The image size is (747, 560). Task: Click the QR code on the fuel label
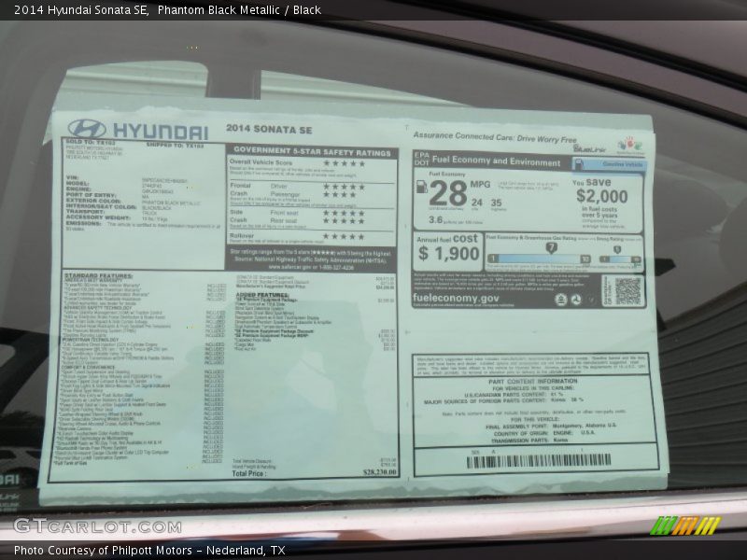(627, 291)
